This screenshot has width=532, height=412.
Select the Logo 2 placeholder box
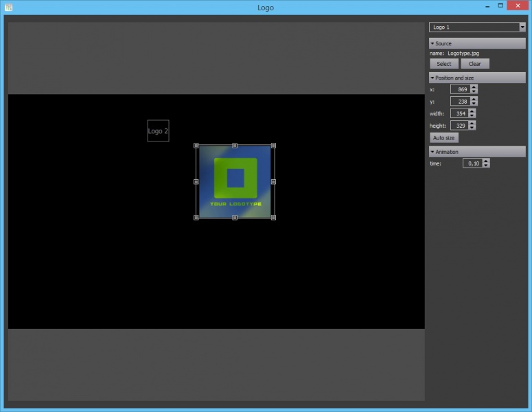[x=158, y=131]
